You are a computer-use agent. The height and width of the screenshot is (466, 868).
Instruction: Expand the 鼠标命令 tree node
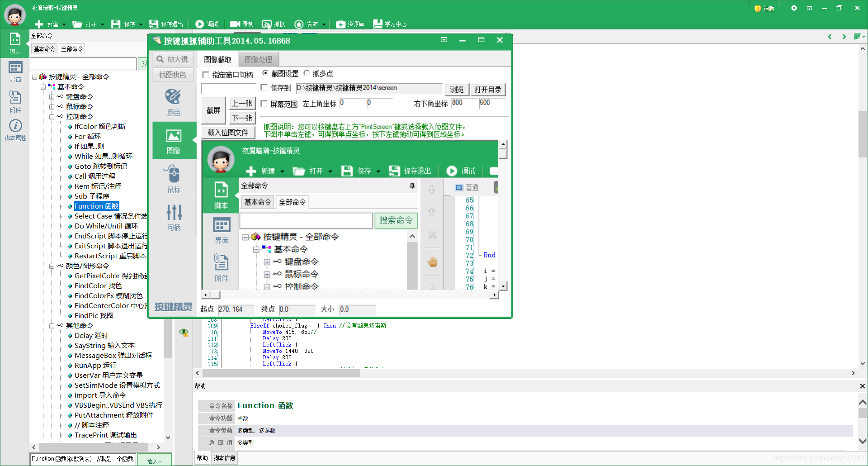[52, 107]
